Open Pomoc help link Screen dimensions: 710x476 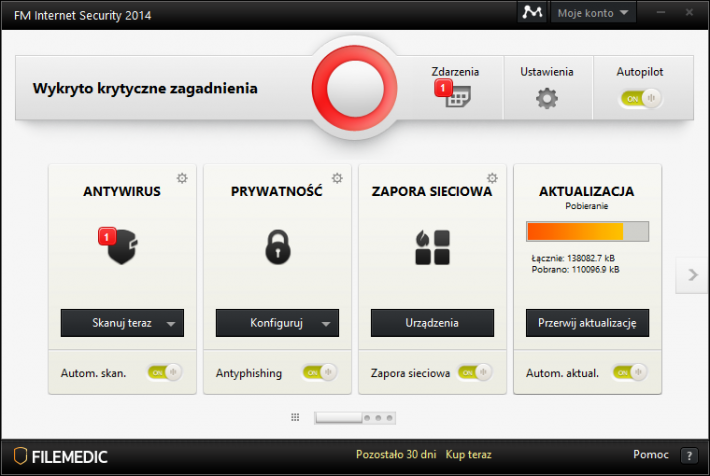(651, 454)
